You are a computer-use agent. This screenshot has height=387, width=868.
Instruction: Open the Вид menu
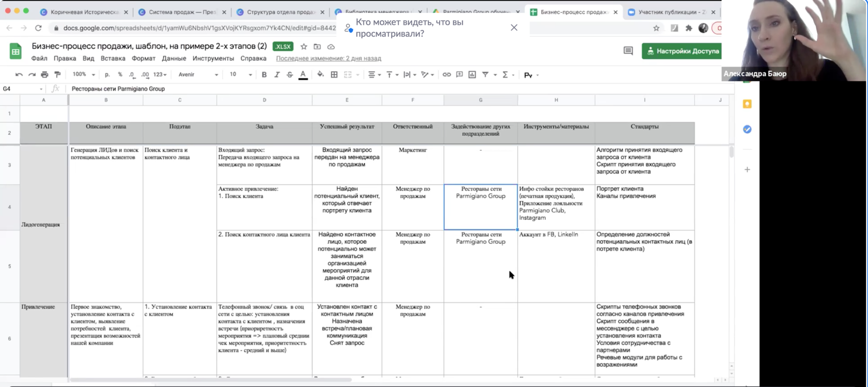click(88, 58)
